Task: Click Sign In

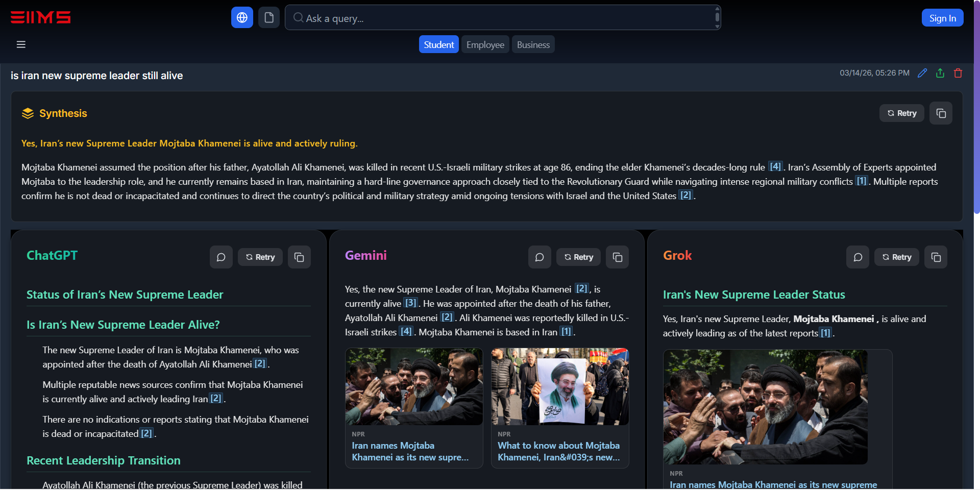Action: pos(942,17)
